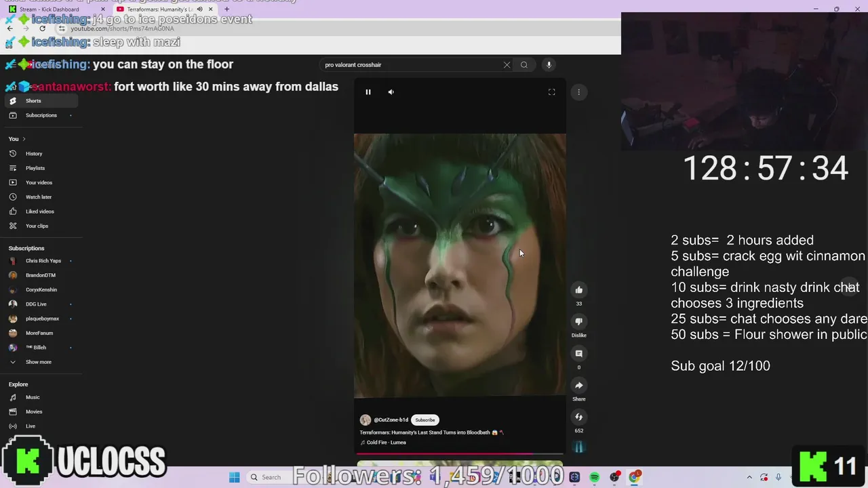Open the Chris Rich Yaps channel
This screenshot has height=488, width=868.
(41, 261)
